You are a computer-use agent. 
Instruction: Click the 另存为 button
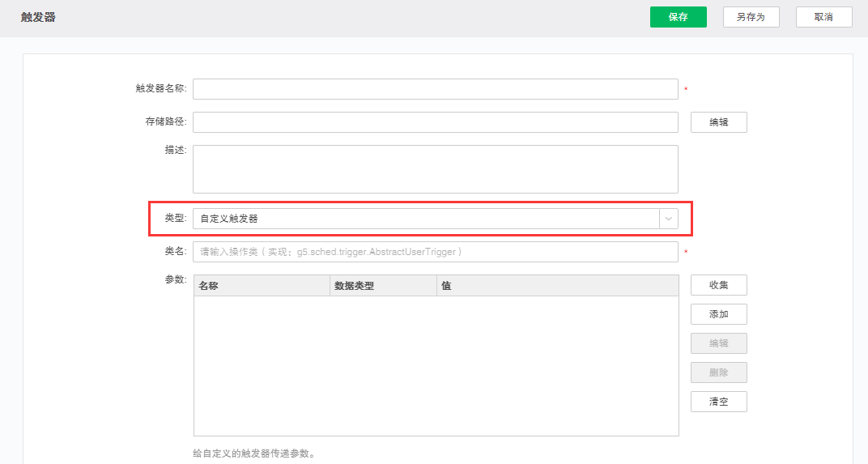click(751, 17)
